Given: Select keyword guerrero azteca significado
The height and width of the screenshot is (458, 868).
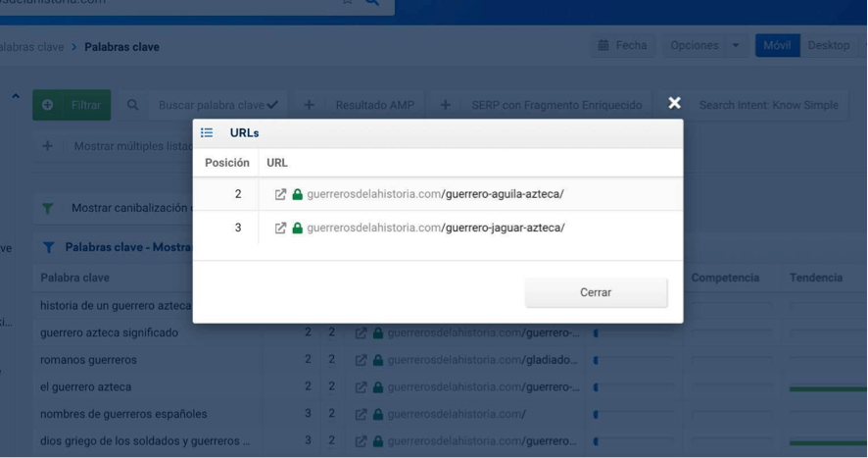Looking at the screenshot, I should click(109, 332).
